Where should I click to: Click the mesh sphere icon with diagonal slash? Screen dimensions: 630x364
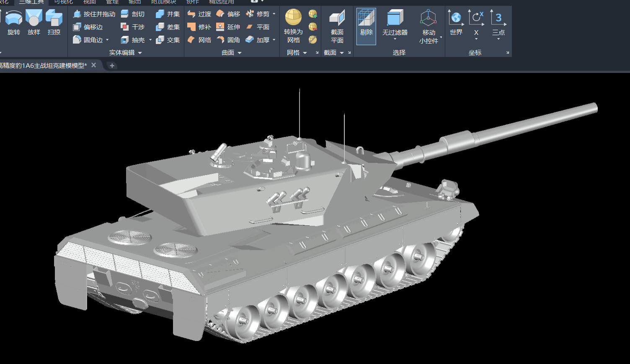point(313,40)
